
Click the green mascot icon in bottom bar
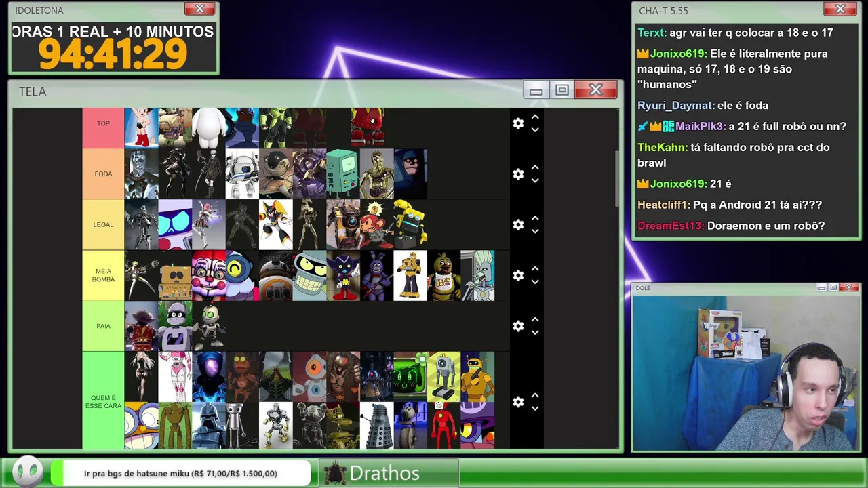point(28,472)
